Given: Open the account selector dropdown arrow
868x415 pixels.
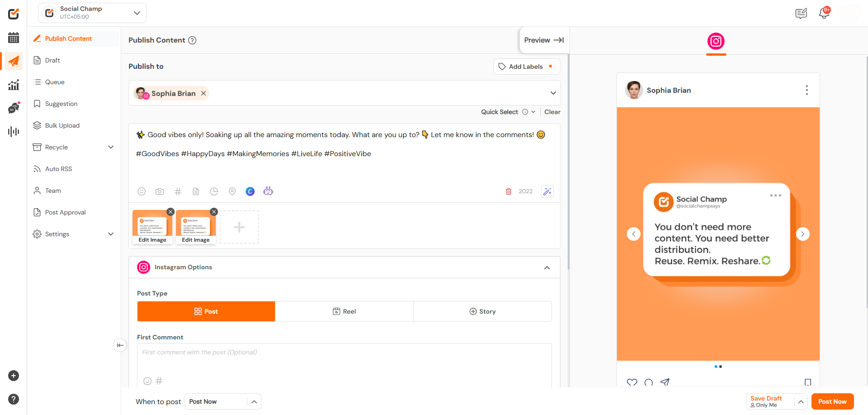Looking at the screenshot, I should [x=553, y=93].
